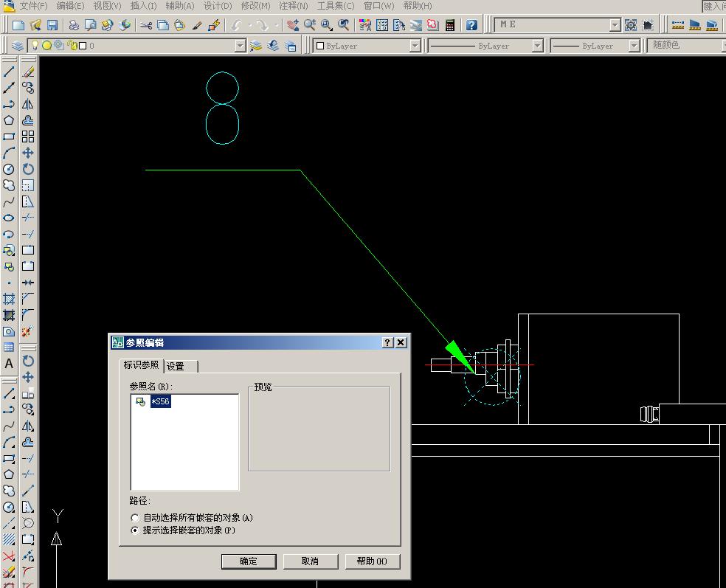This screenshot has height=588, width=726.
Task: Expand the layer list dropdown
Action: click(240, 46)
